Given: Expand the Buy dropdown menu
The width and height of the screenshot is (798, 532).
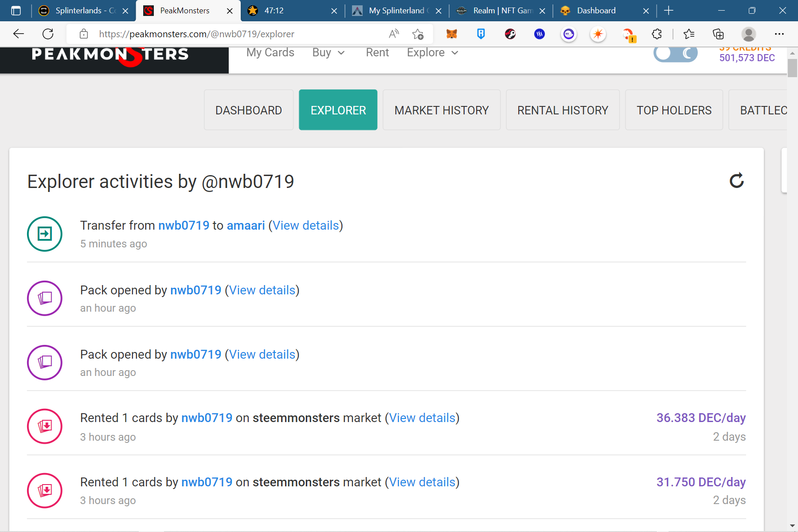Looking at the screenshot, I should [329, 53].
